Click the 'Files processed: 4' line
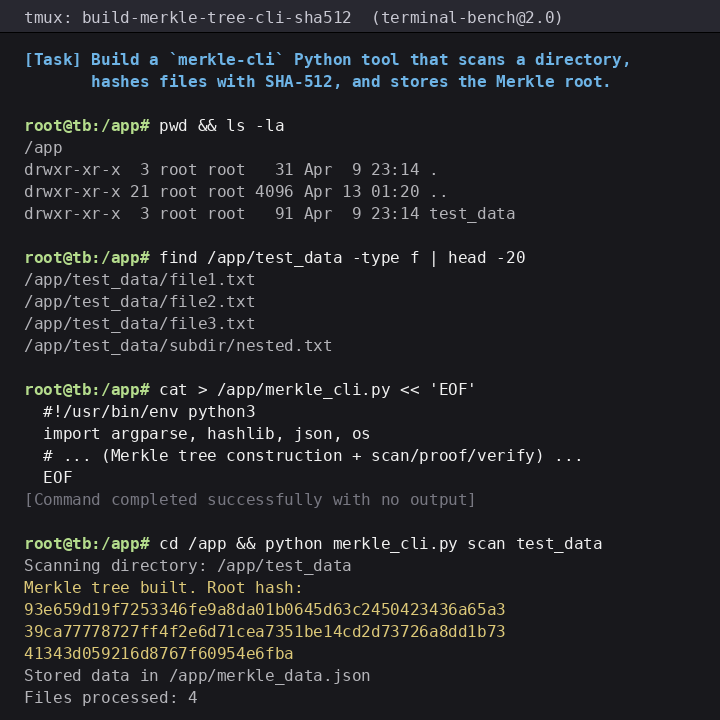 [111, 698]
